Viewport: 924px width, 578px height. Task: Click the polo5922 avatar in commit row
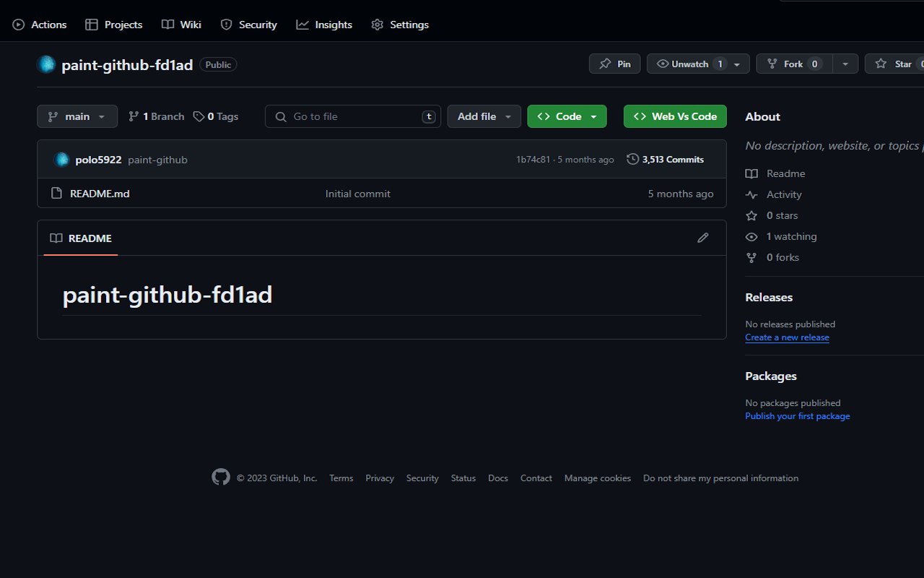click(62, 160)
